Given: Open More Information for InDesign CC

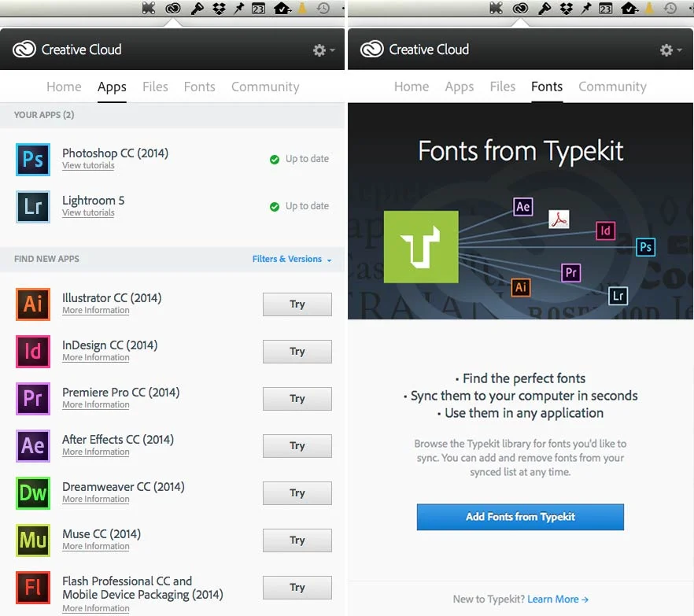Looking at the screenshot, I should (x=96, y=357).
